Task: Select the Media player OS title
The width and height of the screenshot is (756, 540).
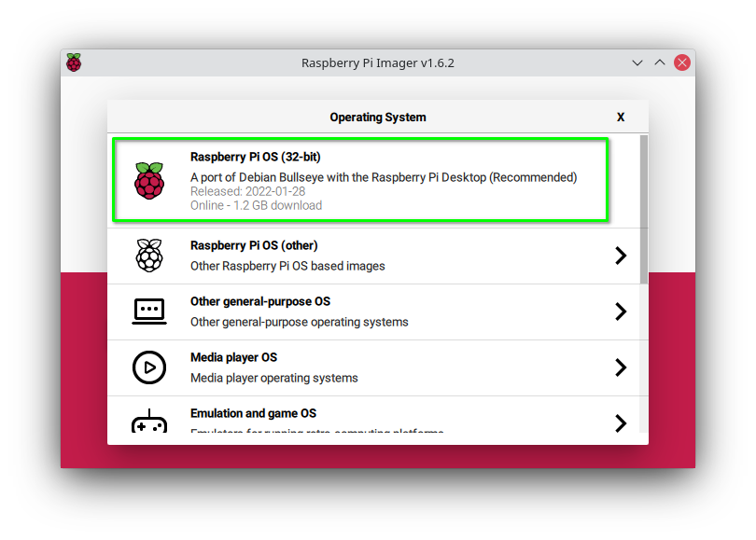Action: click(234, 357)
